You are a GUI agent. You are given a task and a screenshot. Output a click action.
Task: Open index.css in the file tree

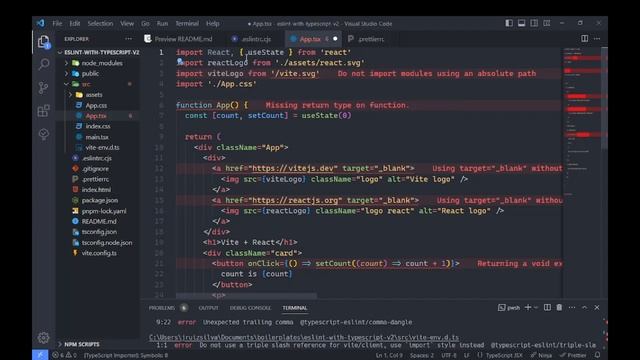[98, 127]
